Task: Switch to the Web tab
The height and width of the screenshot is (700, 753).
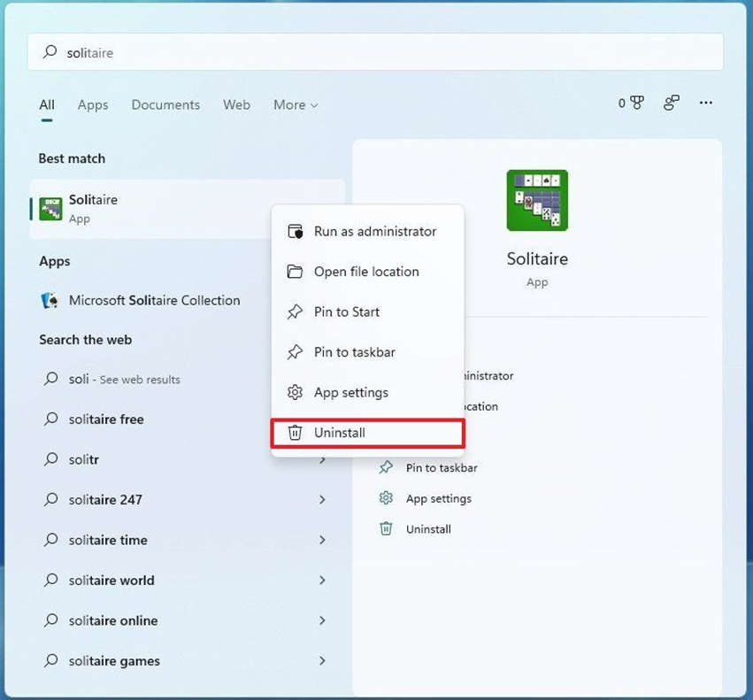Action: point(236,104)
